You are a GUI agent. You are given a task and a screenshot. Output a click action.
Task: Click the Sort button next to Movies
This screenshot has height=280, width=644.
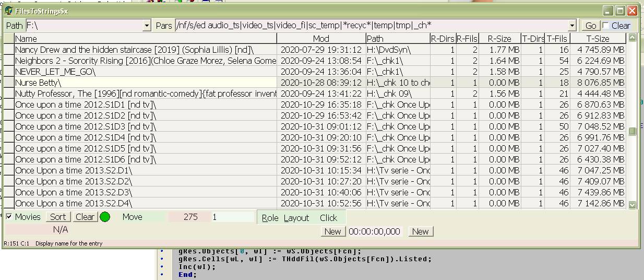click(57, 217)
